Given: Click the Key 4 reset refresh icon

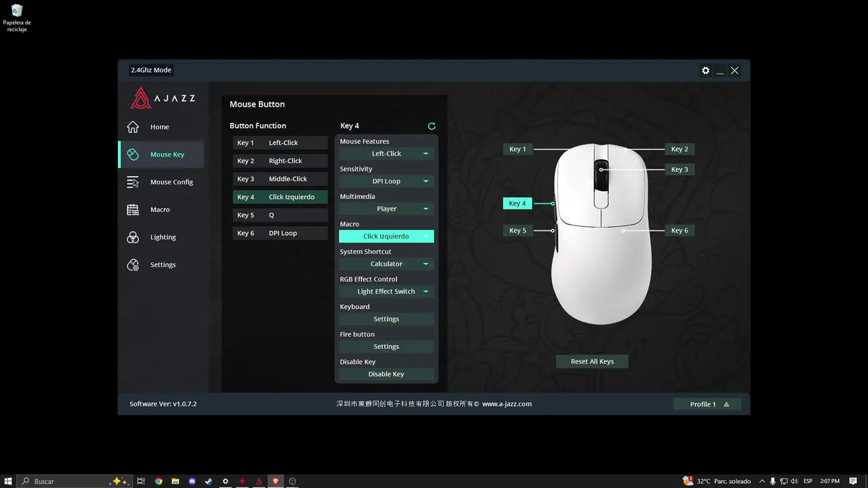Looking at the screenshot, I should pyautogui.click(x=431, y=126).
